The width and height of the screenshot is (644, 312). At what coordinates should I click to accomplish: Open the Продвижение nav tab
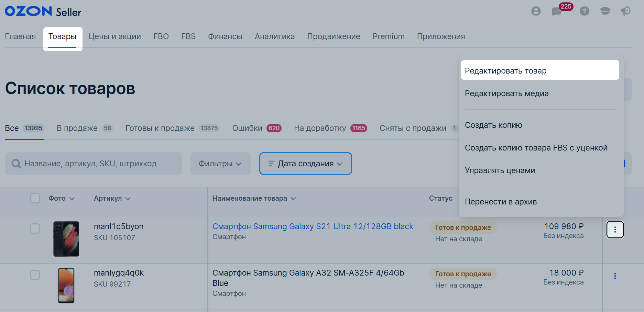334,36
